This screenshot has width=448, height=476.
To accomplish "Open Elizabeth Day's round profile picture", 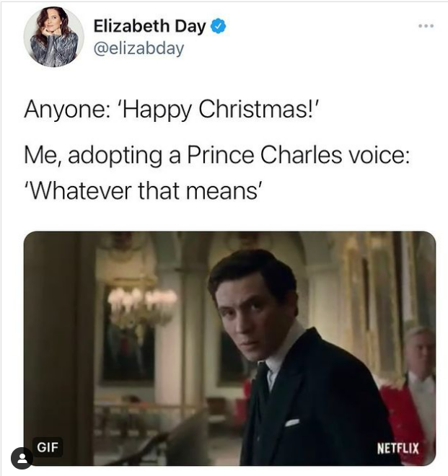I will (54, 37).
